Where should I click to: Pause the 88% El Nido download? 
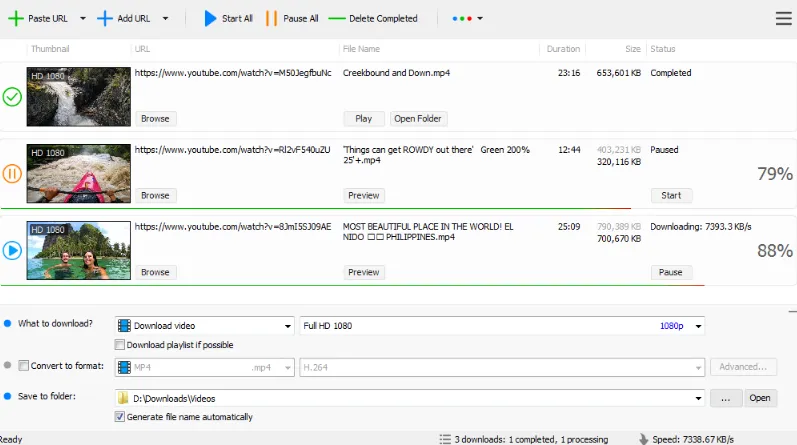pyautogui.click(x=671, y=272)
